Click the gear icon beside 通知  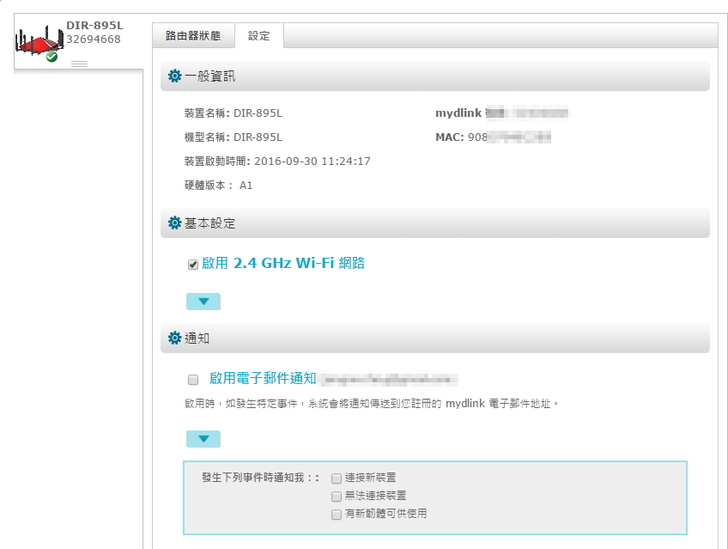[x=175, y=338]
